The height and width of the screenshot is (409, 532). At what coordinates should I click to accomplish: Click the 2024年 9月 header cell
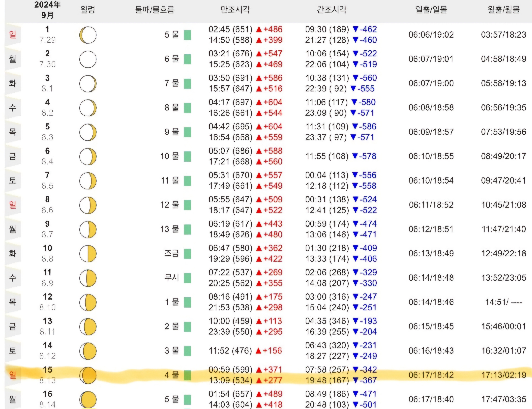click(x=47, y=10)
